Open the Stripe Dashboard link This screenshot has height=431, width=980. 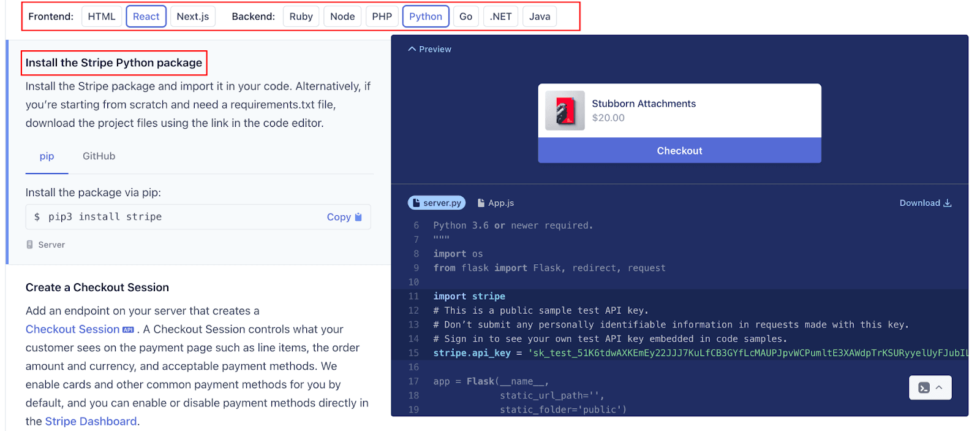[91, 421]
